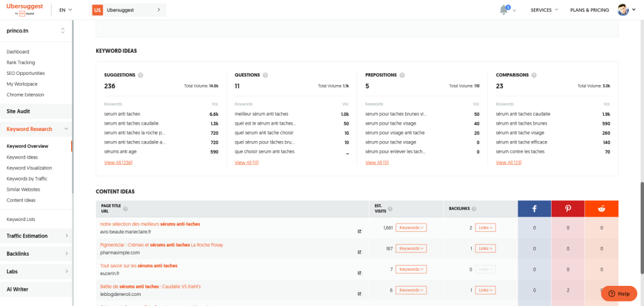
Task: Open Keywords dropdown for leblogdeneroli row
Action: tap(411, 290)
